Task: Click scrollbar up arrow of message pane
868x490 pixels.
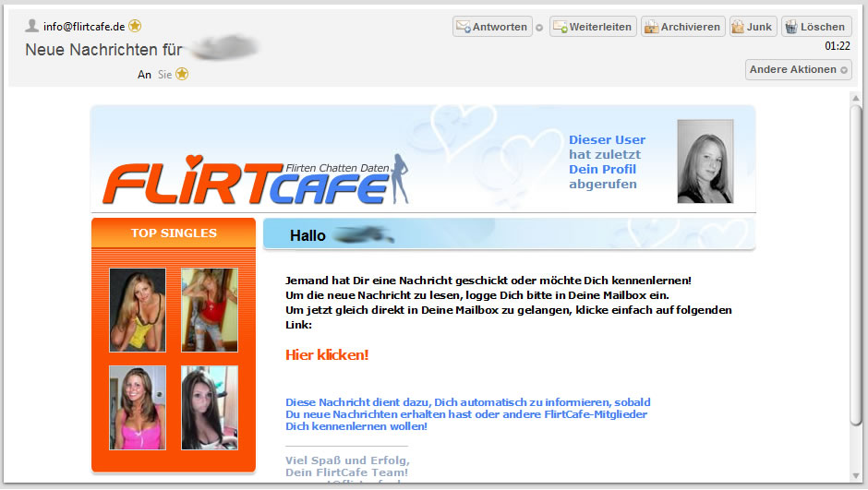Action: tap(856, 98)
